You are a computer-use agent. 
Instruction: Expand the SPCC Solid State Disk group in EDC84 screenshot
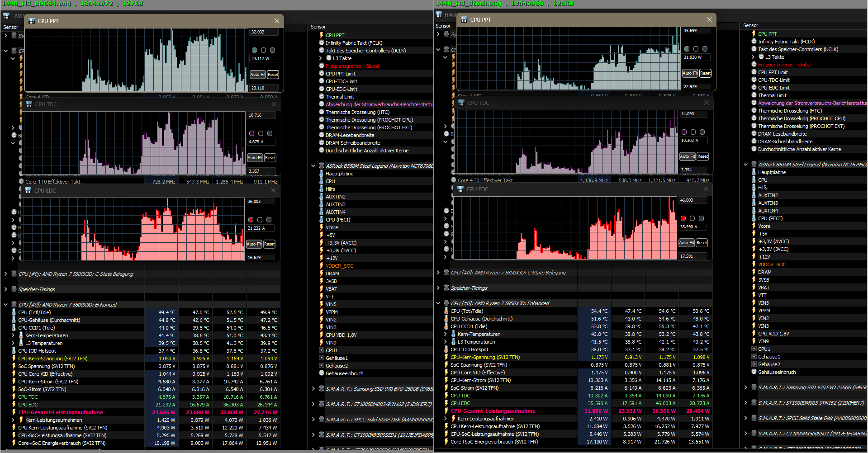pos(313,420)
